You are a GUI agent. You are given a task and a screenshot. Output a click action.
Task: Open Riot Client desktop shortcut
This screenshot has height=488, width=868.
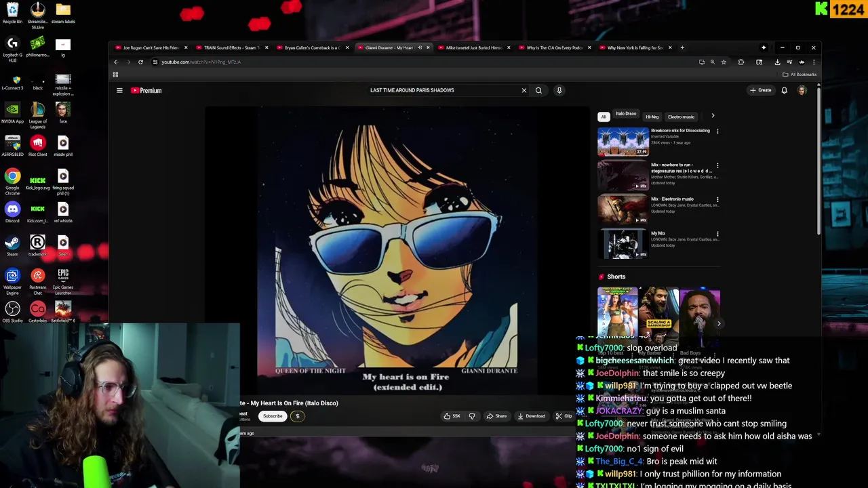click(x=38, y=146)
